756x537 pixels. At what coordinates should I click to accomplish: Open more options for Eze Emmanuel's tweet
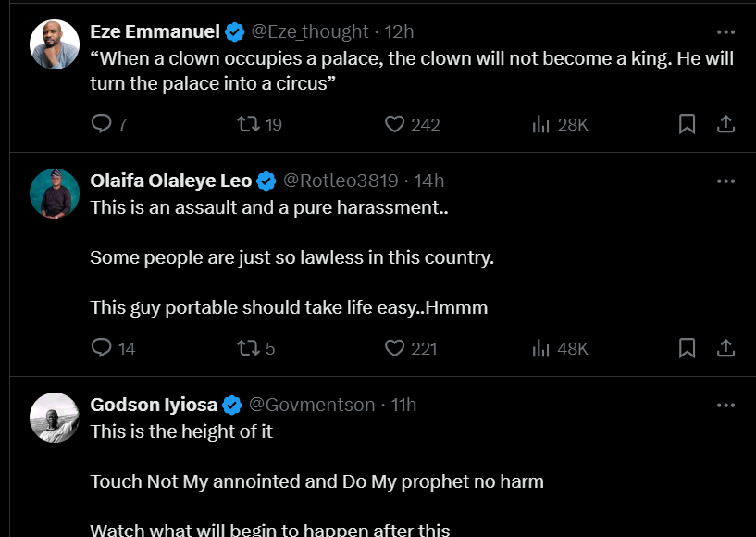pyautogui.click(x=726, y=31)
